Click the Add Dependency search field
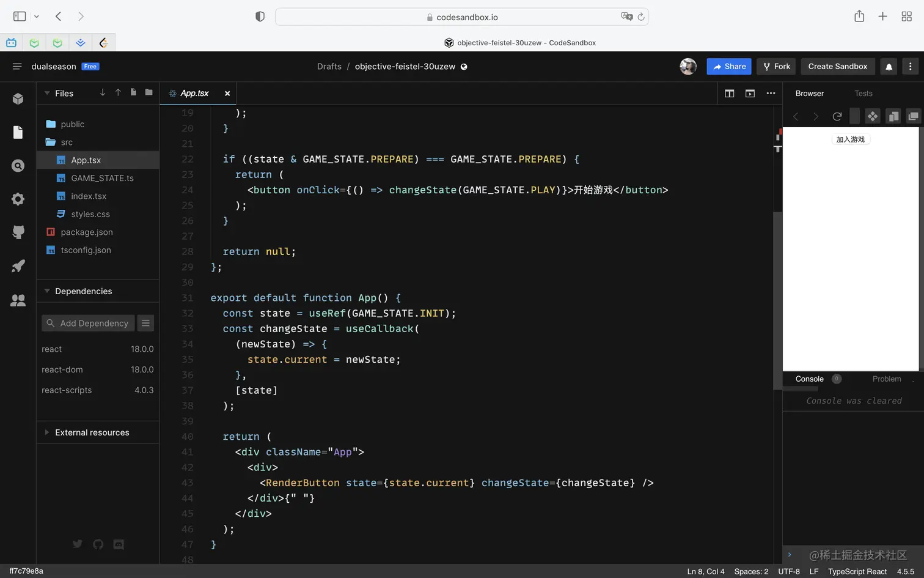The width and height of the screenshot is (924, 578). pos(88,323)
